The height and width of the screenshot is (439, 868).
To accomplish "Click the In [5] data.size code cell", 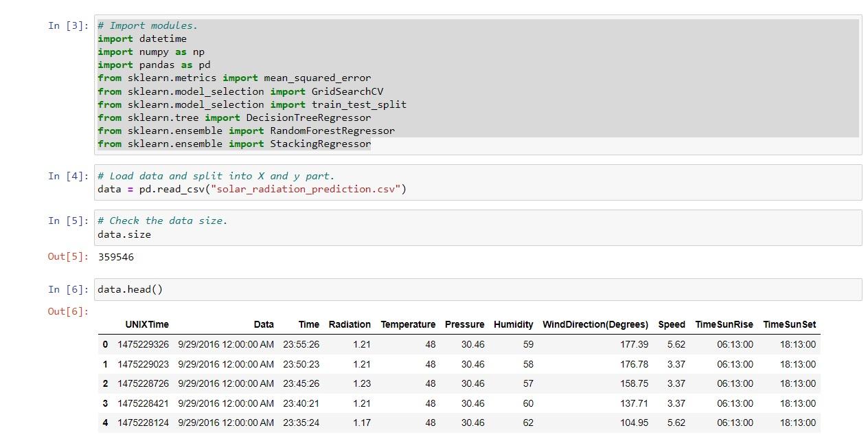I will click(478, 227).
